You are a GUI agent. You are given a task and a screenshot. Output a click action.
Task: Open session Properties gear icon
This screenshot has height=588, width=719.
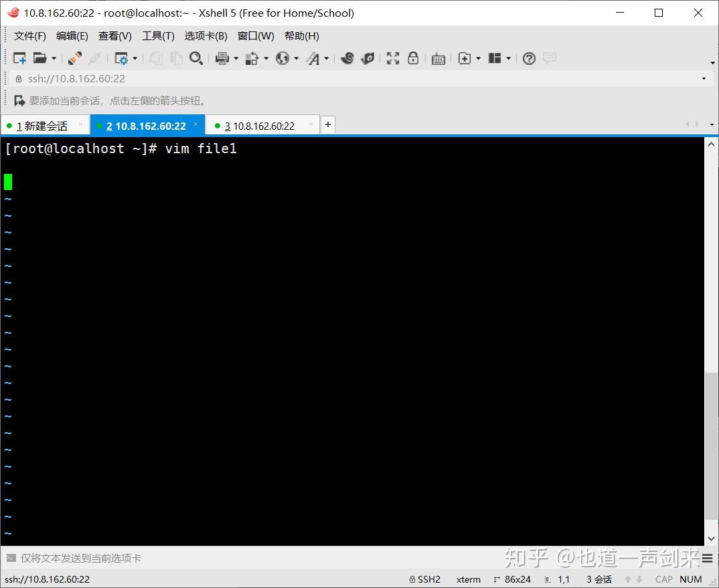121,58
